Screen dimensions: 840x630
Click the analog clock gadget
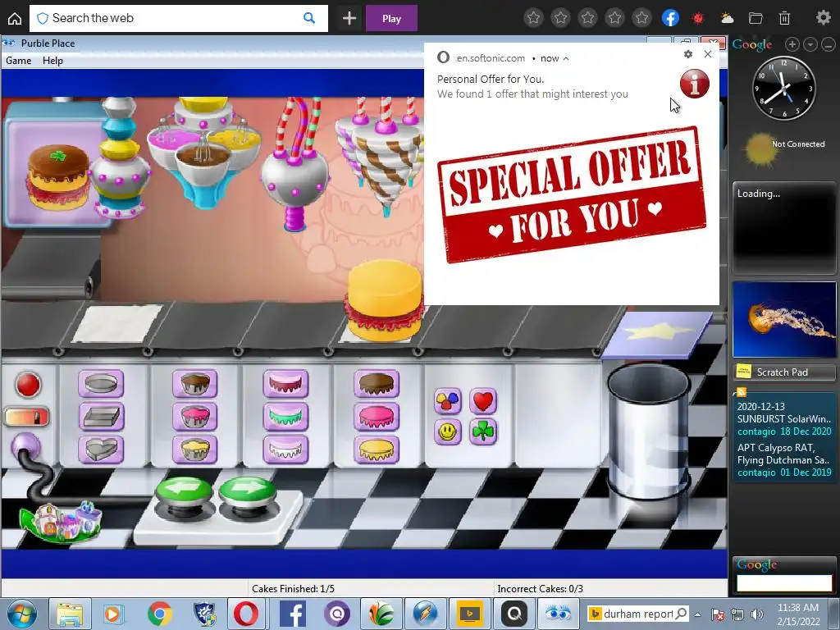click(783, 88)
